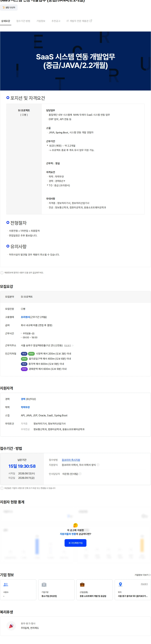The width and height of the screenshot is (151, 644).
Task: Click the 5호선 badge for 광화문역
Action: pos(24,369)
